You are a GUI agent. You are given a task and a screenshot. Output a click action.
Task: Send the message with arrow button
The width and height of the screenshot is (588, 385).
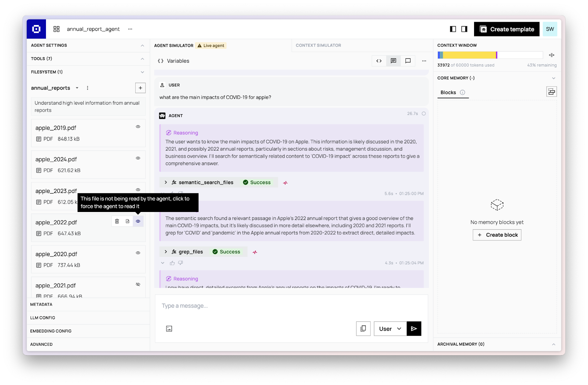(x=414, y=329)
